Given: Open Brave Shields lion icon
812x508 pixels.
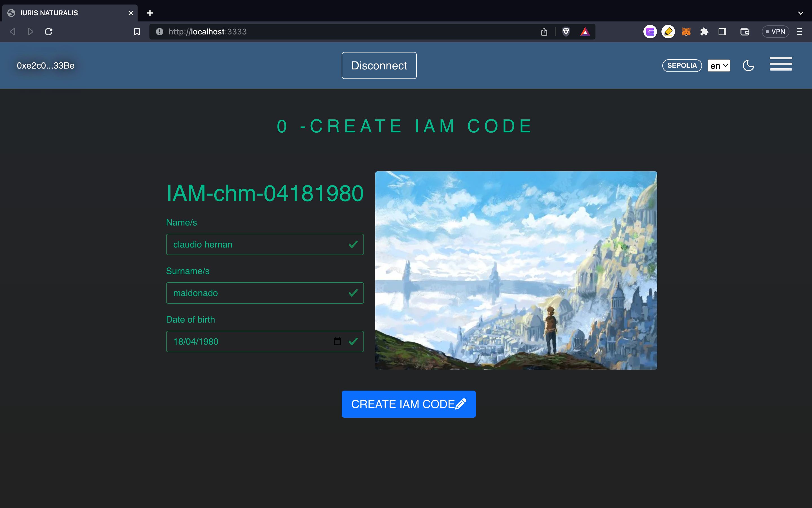Looking at the screenshot, I should click(x=566, y=32).
